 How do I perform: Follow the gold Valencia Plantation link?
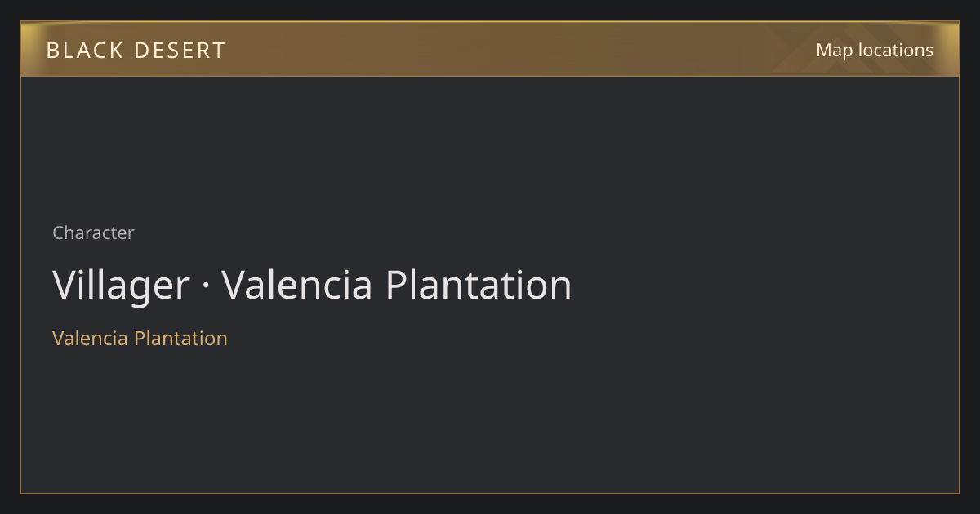click(140, 339)
